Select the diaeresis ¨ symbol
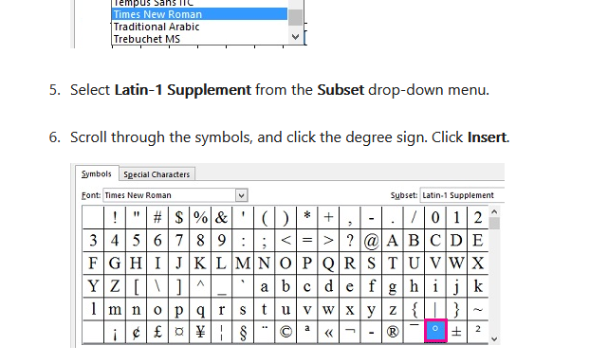This screenshot has height=364, width=608. tap(265, 332)
